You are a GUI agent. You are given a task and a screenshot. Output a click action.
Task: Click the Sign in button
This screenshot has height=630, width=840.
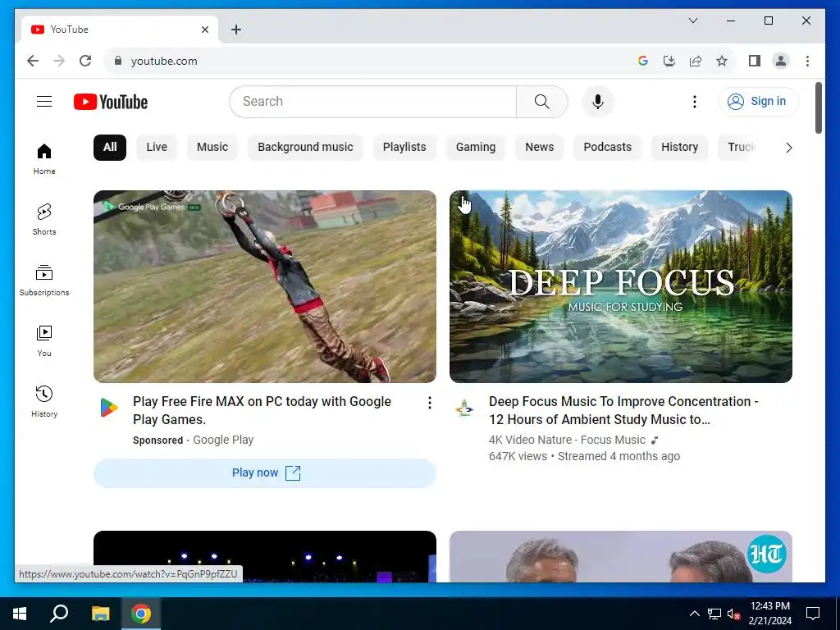(x=757, y=101)
